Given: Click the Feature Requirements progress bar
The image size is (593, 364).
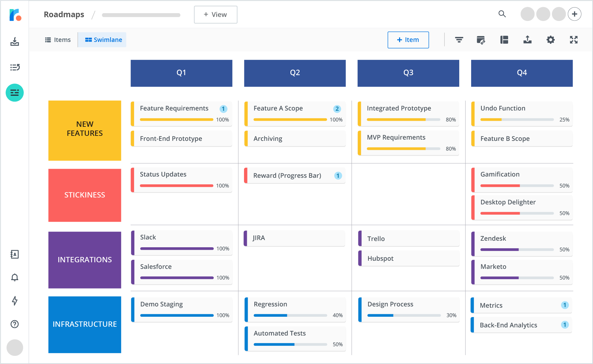Looking at the screenshot, I should coord(176,119).
